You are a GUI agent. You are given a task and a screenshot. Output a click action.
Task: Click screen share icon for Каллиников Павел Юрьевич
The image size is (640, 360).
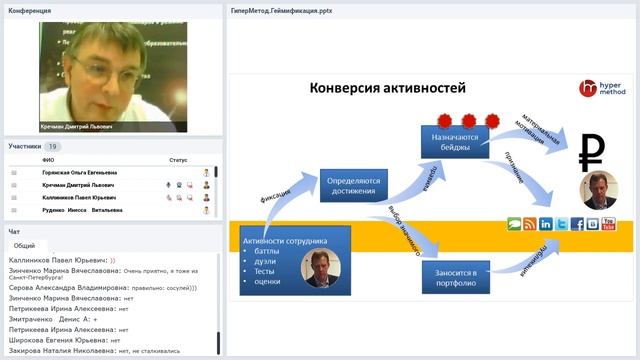coord(190,198)
